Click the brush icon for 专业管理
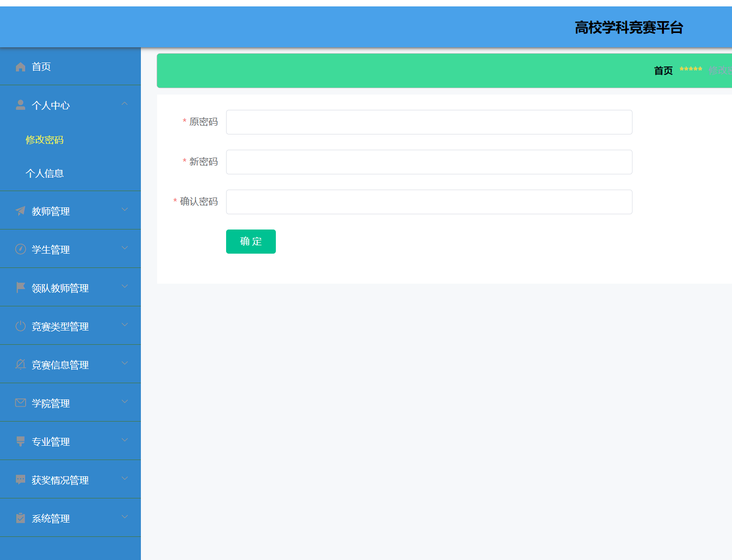Viewport: 732px width, 560px height. coord(20,441)
